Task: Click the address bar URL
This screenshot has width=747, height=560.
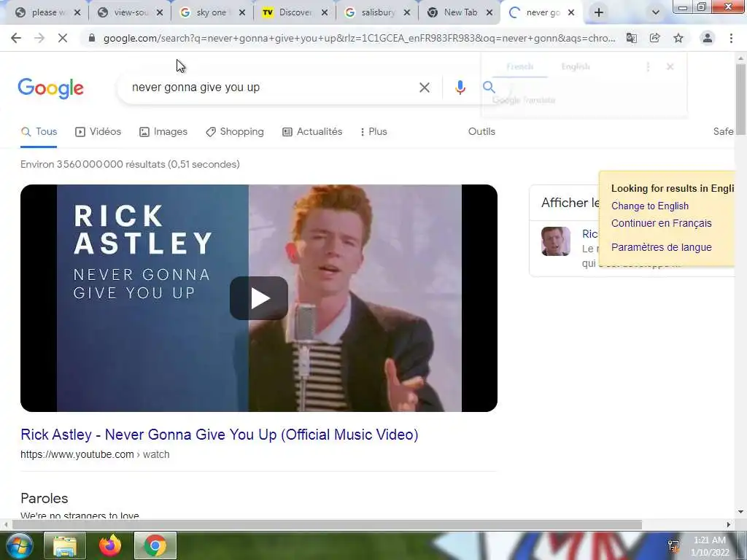Action: pyautogui.click(x=359, y=38)
